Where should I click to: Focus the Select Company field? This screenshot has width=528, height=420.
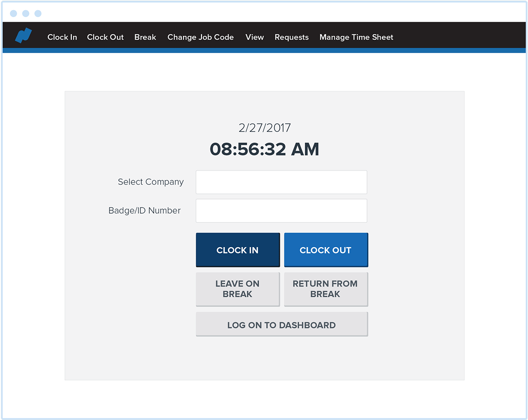282,182
